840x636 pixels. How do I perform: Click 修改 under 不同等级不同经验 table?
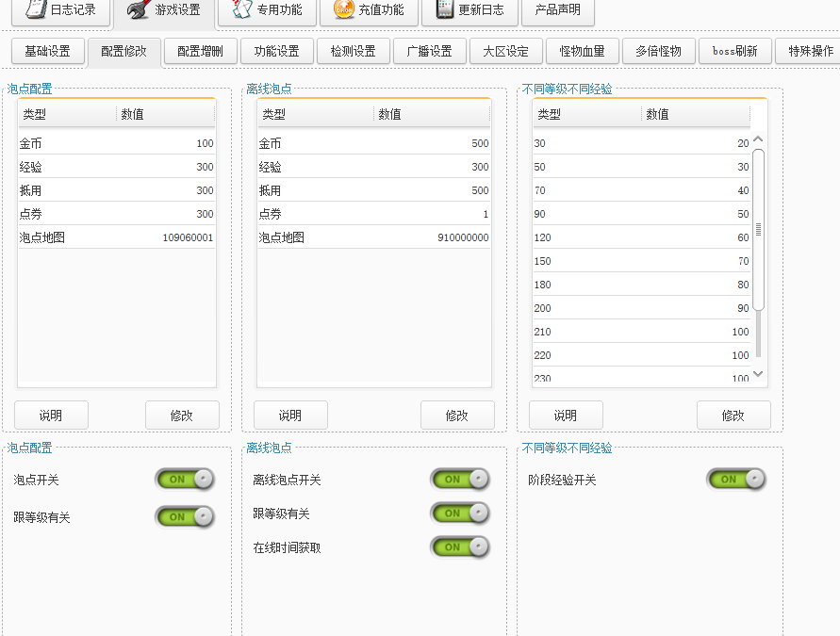[733, 415]
